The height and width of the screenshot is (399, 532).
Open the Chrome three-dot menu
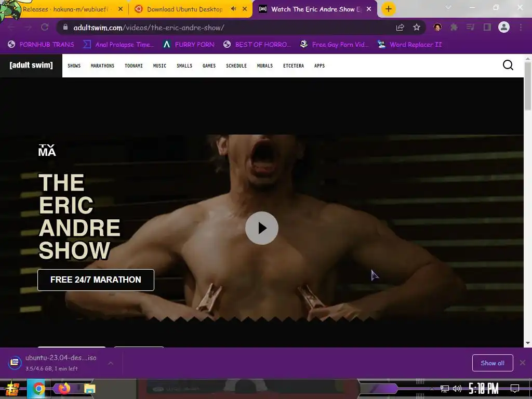pyautogui.click(x=521, y=27)
